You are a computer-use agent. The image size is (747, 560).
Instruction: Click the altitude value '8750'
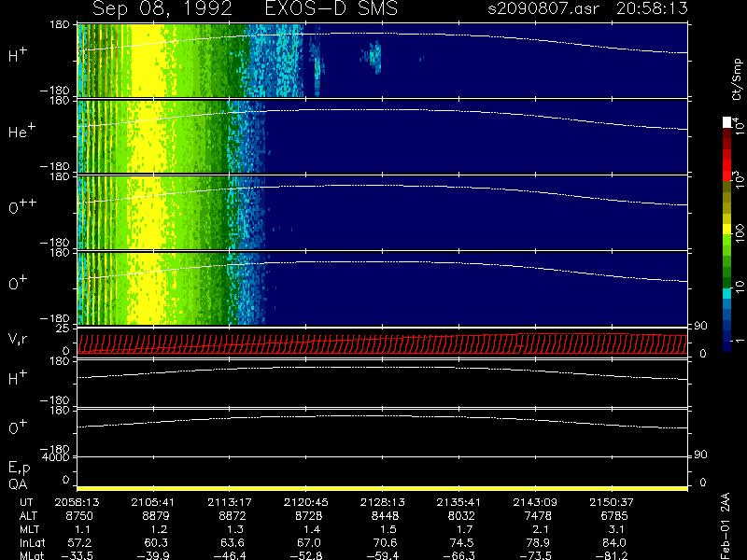[x=78, y=516]
